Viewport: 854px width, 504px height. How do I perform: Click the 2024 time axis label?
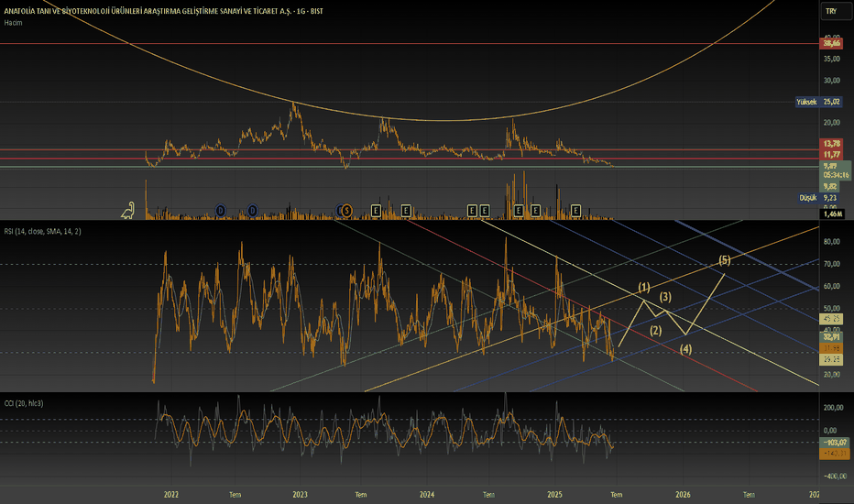point(427,495)
